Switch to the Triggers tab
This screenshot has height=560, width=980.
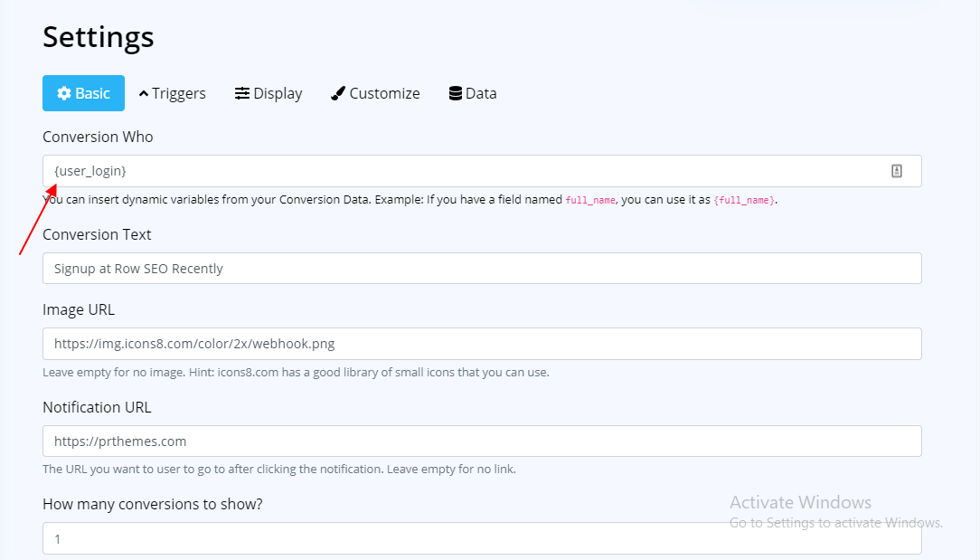tap(172, 93)
